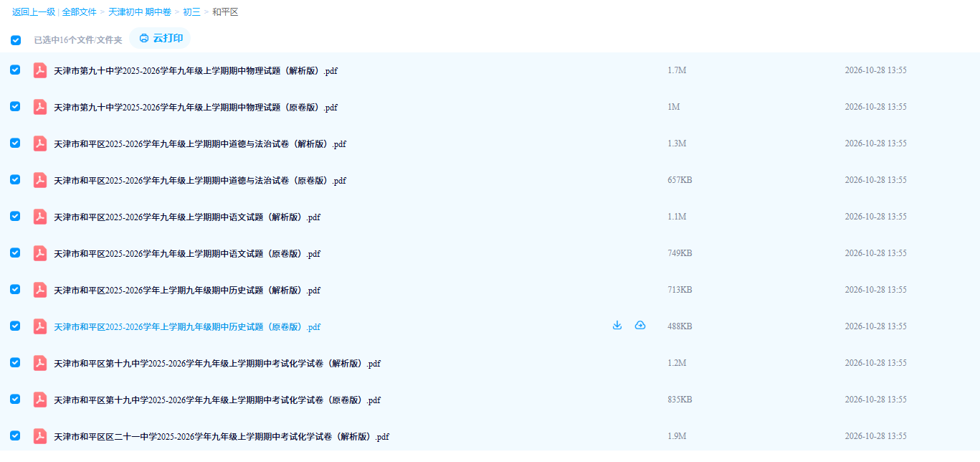Click the date in the 1.2M file row
Image resolution: width=980 pixels, height=462 pixels.
coord(875,363)
